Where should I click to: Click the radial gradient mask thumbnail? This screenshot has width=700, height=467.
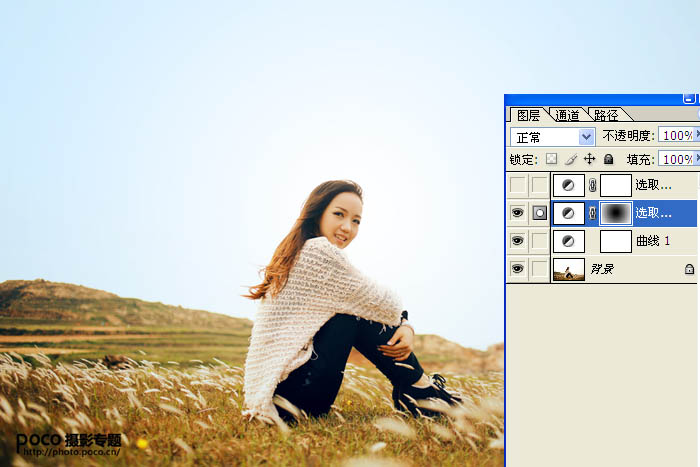pos(615,213)
